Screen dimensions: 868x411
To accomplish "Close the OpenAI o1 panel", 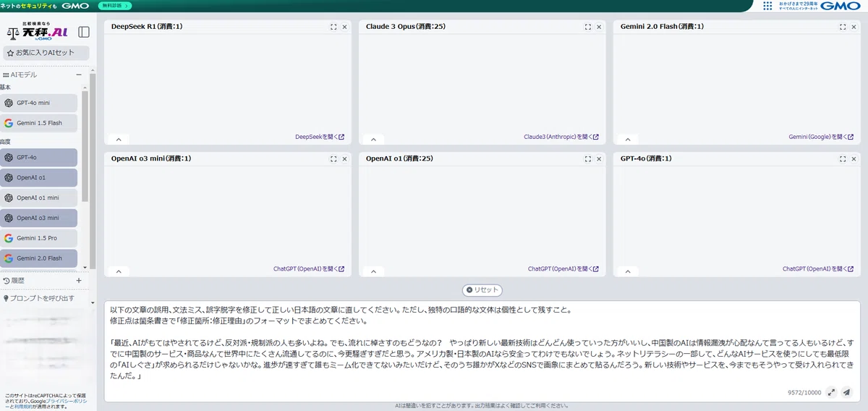I will tap(599, 158).
